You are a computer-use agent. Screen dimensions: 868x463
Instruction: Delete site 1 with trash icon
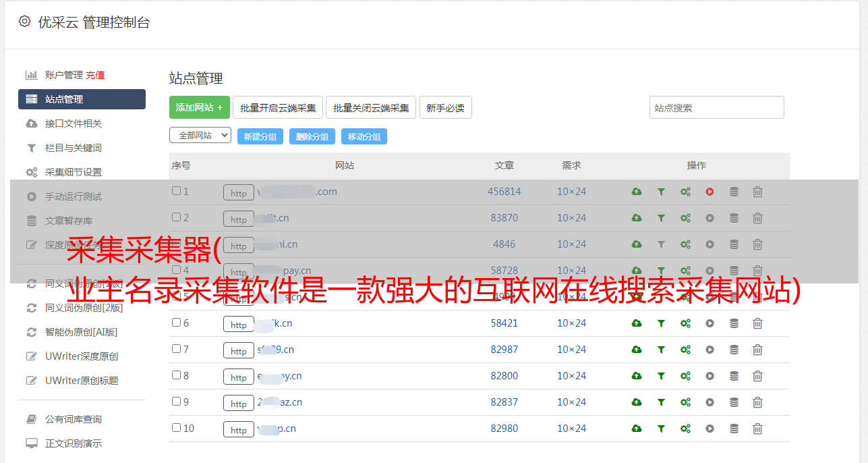[x=757, y=192]
